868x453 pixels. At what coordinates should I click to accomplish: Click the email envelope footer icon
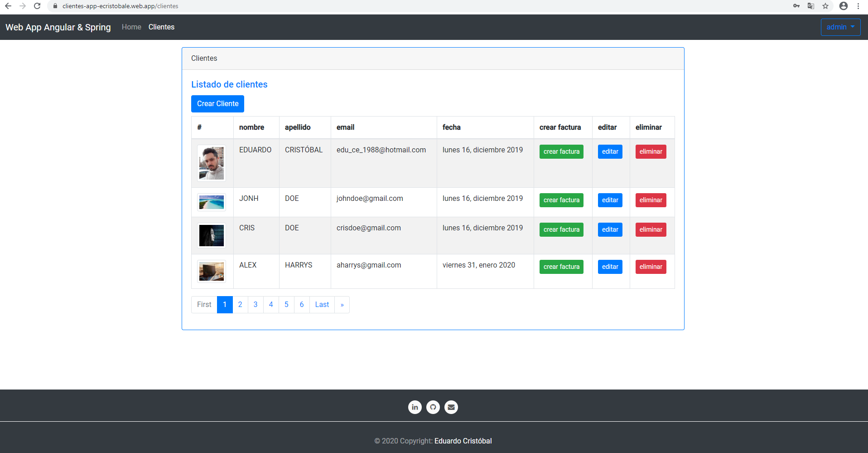pos(451,407)
